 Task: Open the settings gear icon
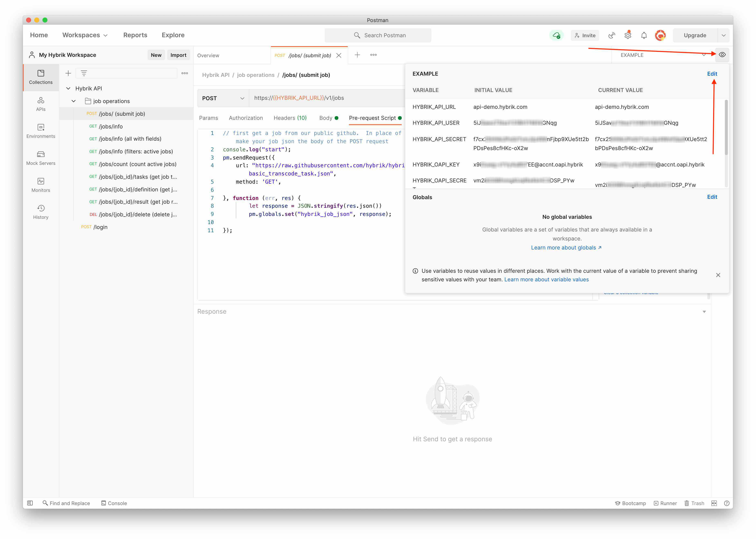628,35
